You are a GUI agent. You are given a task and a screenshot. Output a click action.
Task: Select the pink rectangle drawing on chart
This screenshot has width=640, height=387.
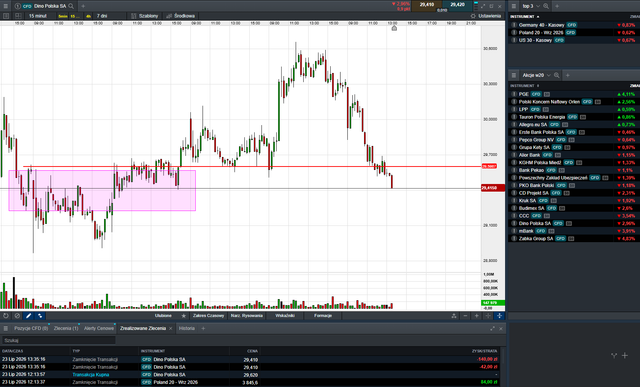click(102, 190)
